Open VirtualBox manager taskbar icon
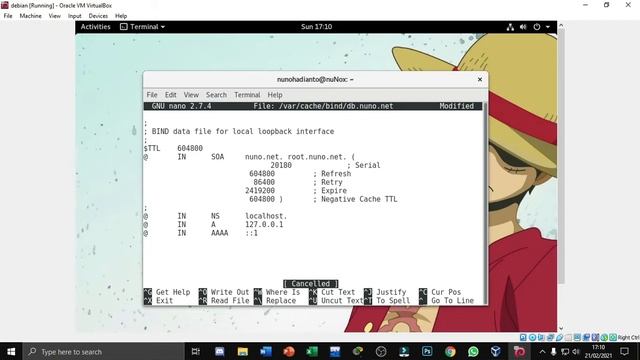This screenshot has height=360, width=640. [x=496, y=351]
